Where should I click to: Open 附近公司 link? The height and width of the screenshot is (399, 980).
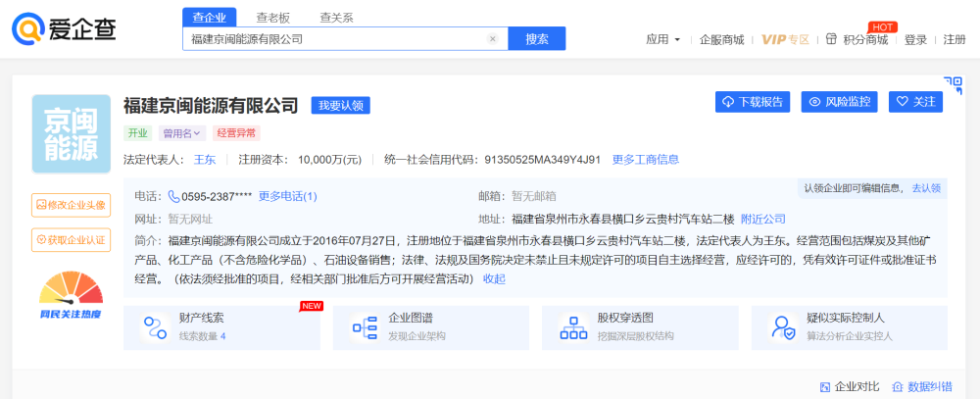point(763,220)
